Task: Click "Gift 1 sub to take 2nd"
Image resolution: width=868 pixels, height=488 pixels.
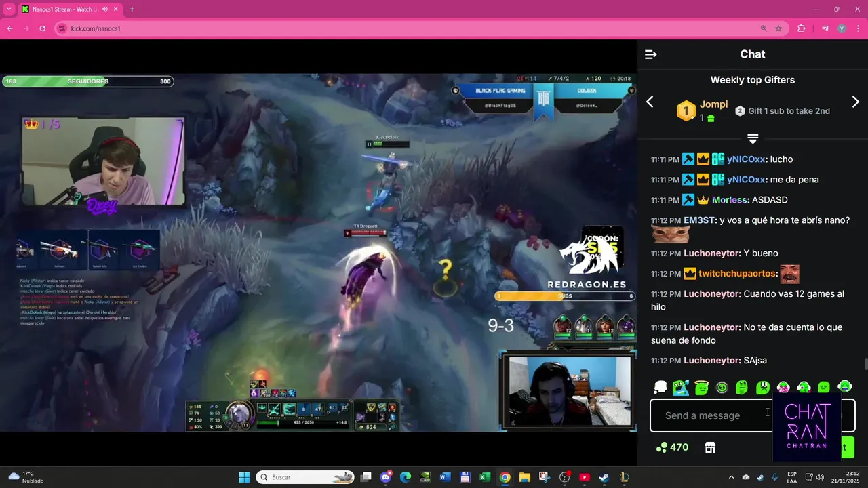Action: pos(789,110)
